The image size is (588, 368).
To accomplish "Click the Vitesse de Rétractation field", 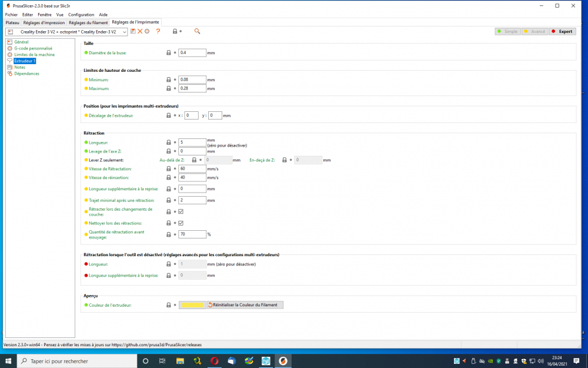I will pyautogui.click(x=192, y=169).
